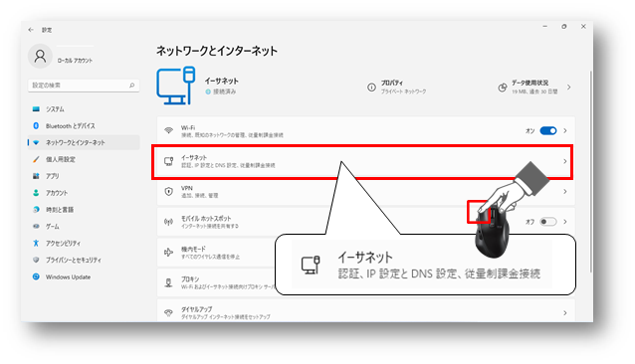Click the データ使用状況 pie chart icon

pos(503,88)
